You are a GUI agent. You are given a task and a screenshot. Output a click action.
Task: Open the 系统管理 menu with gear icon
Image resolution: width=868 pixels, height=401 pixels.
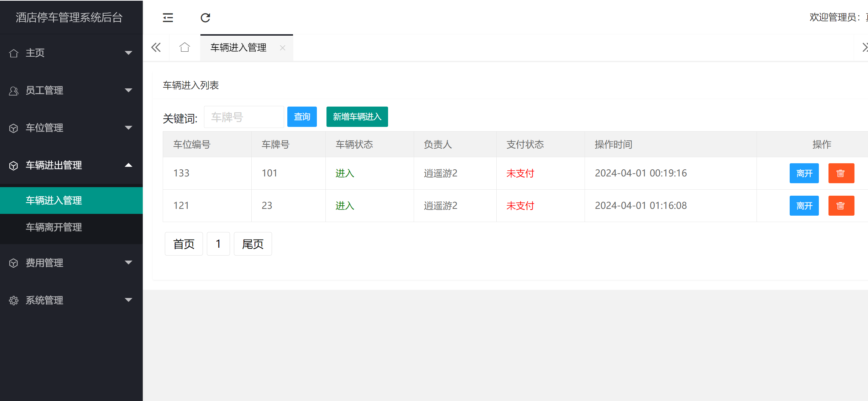(x=71, y=300)
